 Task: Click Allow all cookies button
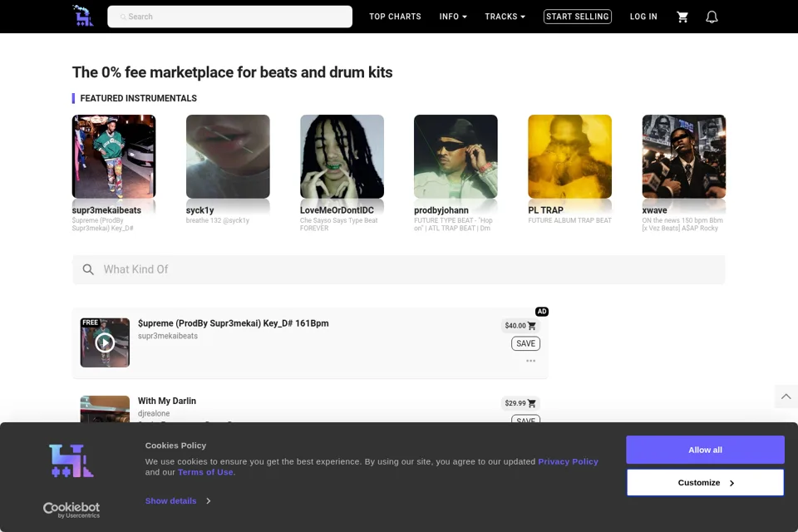pos(705,450)
